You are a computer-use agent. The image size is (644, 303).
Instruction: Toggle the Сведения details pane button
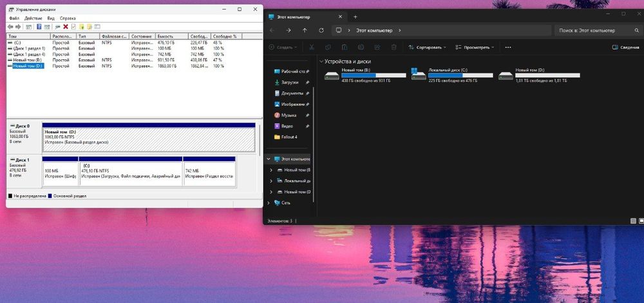click(x=625, y=47)
